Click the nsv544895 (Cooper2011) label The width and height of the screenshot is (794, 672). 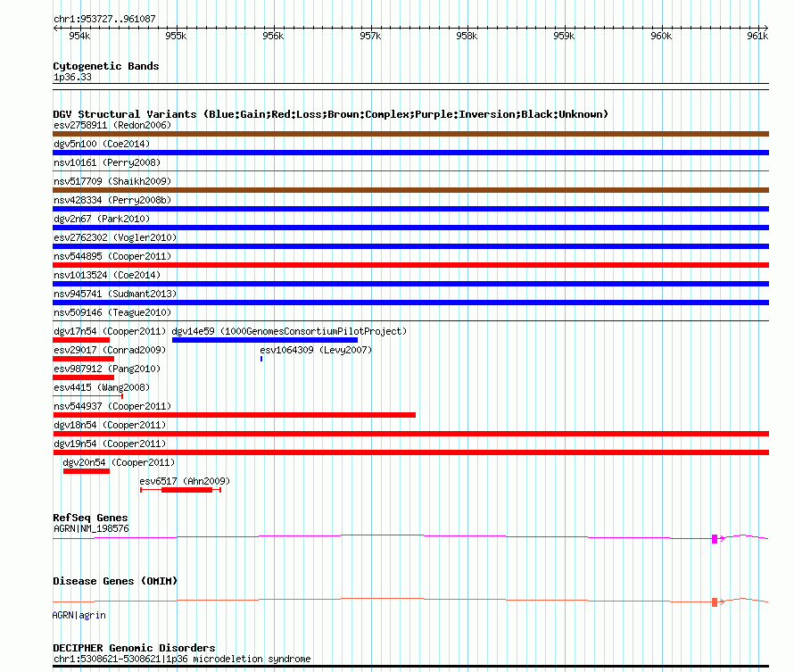click(112, 256)
